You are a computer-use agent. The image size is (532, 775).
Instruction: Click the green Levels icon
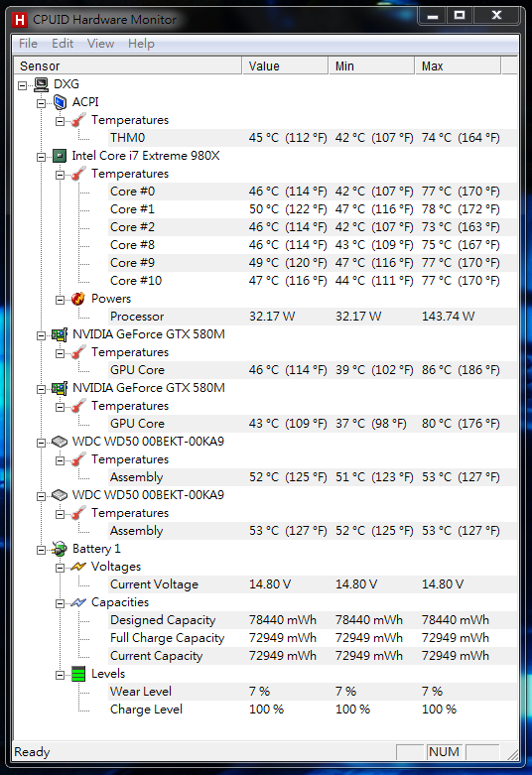coord(78,674)
